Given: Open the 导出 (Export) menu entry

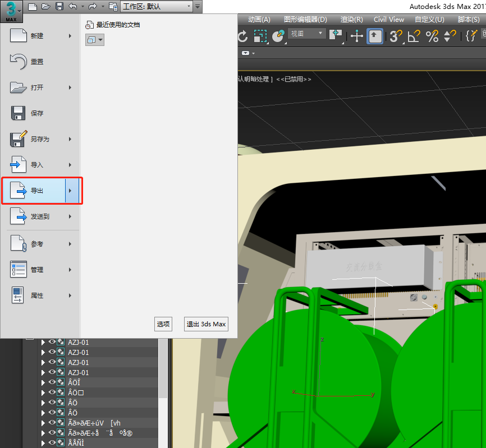Looking at the screenshot, I should (41, 191).
